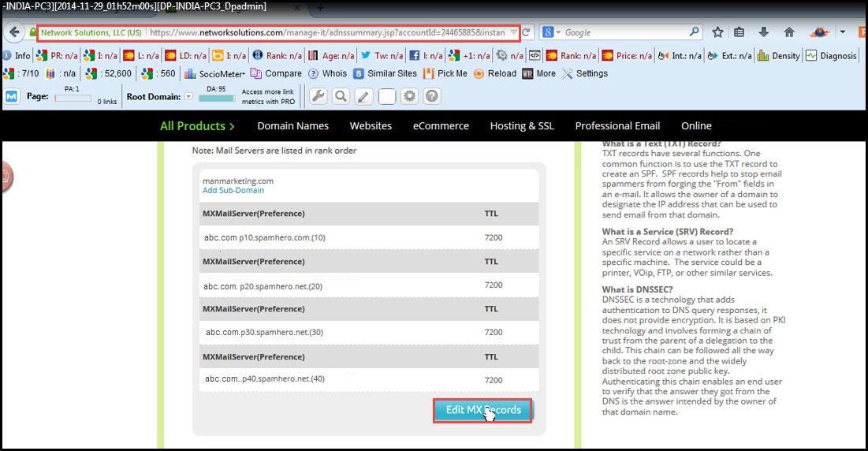Click 'abc.com p10.spamhero.com.(10)' record text
This screenshot has height=451, width=868.
[x=265, y=238]
